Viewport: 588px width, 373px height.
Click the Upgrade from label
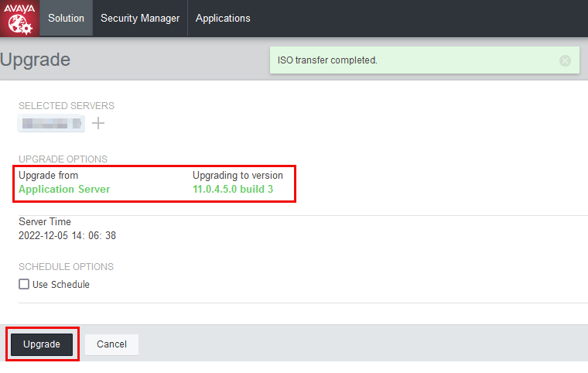[49, 175]
